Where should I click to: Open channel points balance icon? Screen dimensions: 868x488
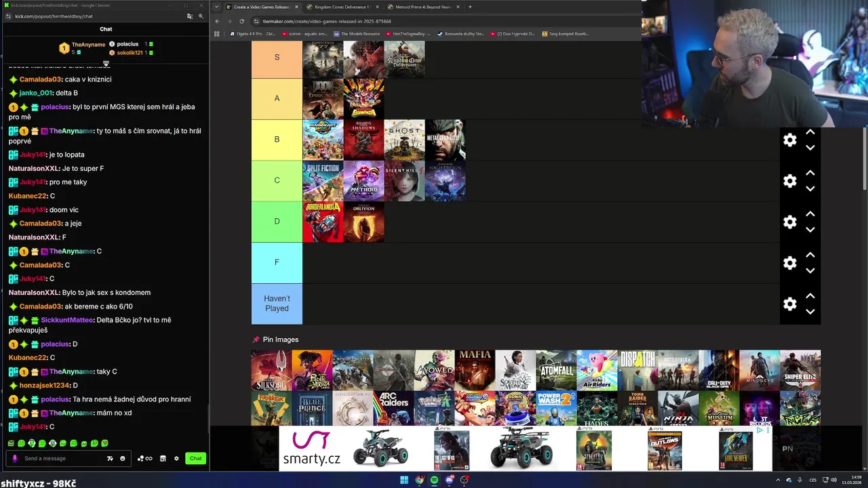coord(144,458)
